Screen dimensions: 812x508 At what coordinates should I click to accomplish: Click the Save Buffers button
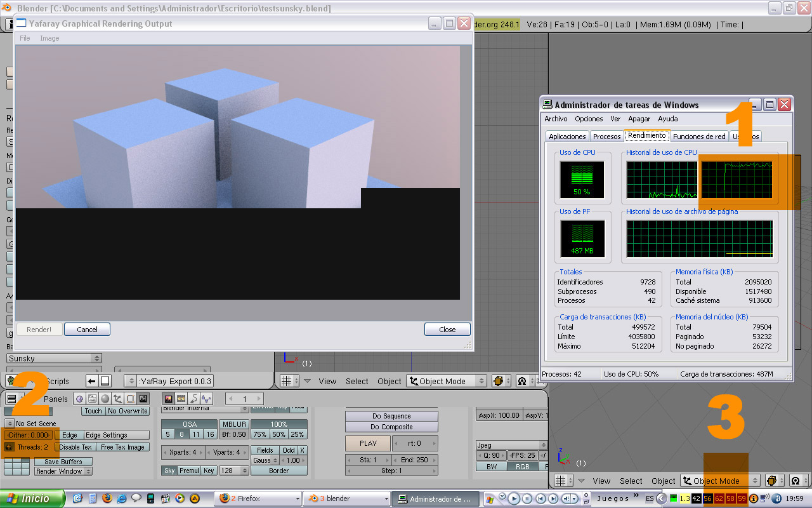tap(63, 462)
